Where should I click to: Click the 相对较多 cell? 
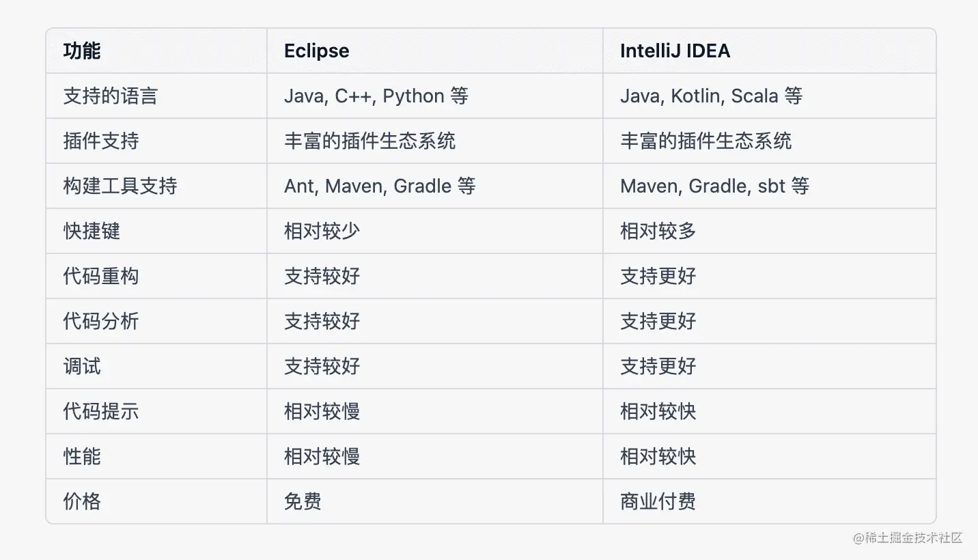click(x=658, y=231)
